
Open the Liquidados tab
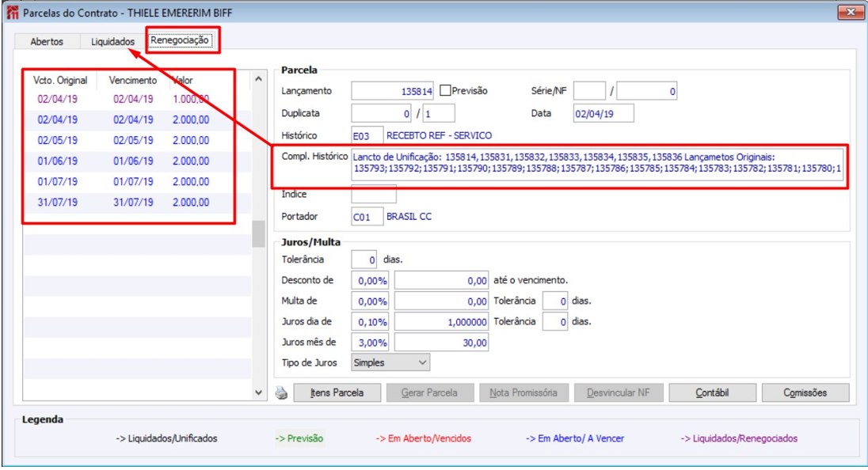click(x=113, y=41)
